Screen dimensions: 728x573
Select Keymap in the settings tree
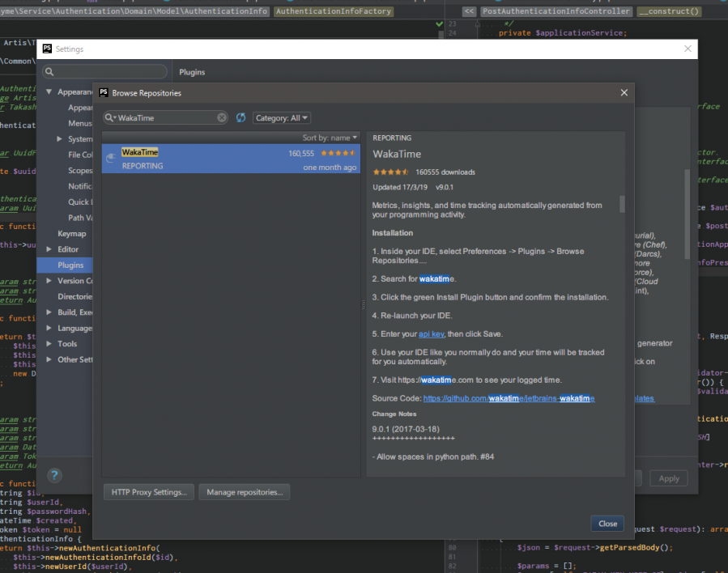click(x=71, y=233)
